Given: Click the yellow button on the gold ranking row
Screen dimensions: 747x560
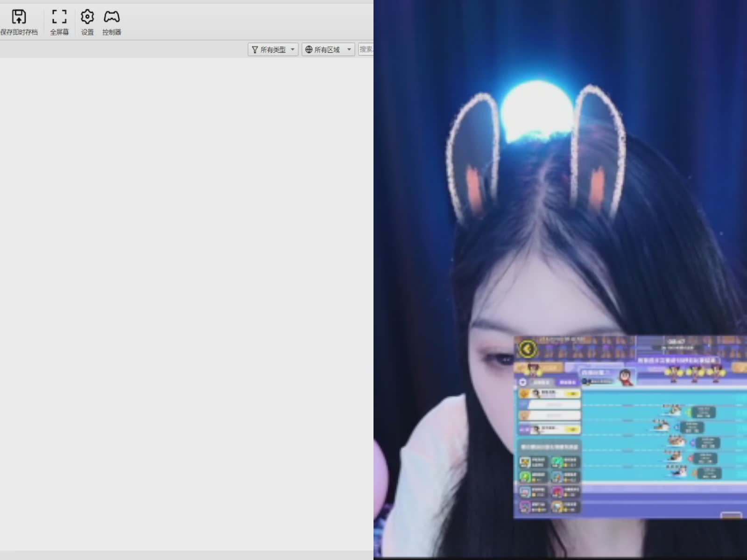Looking at the screenshot, I should (572, 394).
